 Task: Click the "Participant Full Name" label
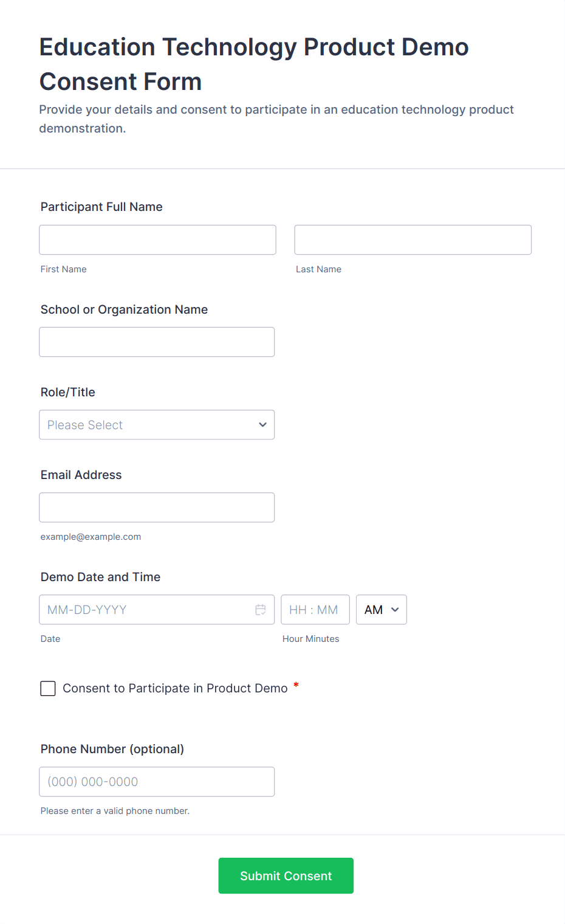(101, 207)
